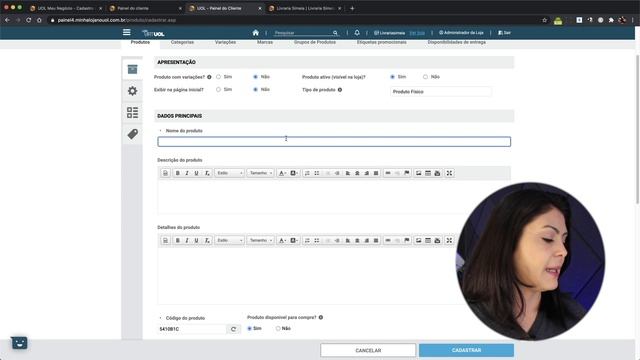Open background color dropdown in Descrição editor
640x360 pixels.
point(294,173)
